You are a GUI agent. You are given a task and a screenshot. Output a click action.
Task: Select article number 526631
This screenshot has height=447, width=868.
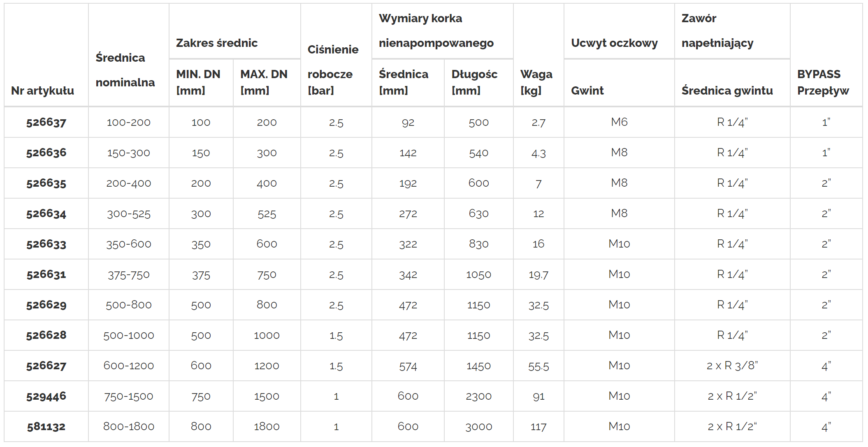(46, 274)
